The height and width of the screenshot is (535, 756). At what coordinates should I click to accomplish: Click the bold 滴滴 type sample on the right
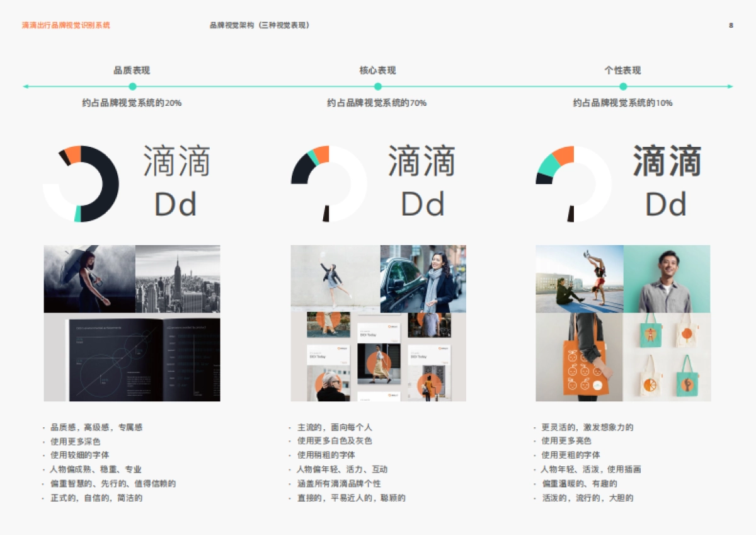(667, 161)
